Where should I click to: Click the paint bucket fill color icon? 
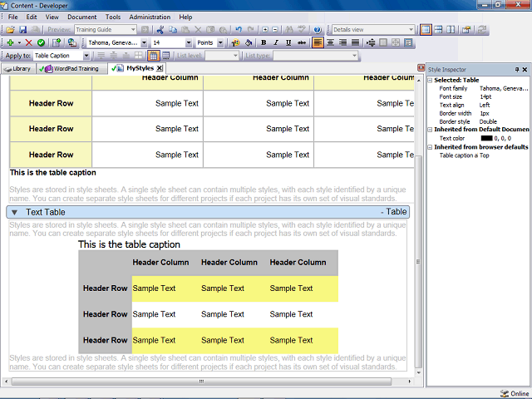pos(249,42)
